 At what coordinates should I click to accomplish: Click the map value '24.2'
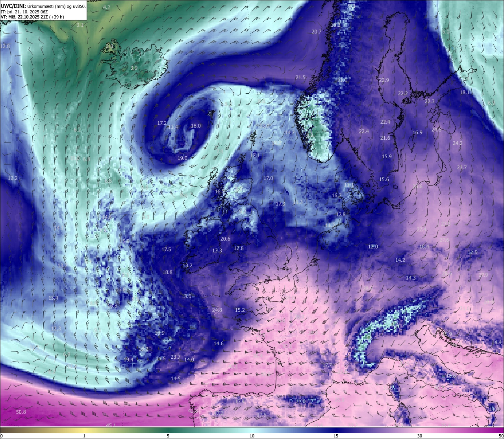pyautogui.click(x=458, y=143)
